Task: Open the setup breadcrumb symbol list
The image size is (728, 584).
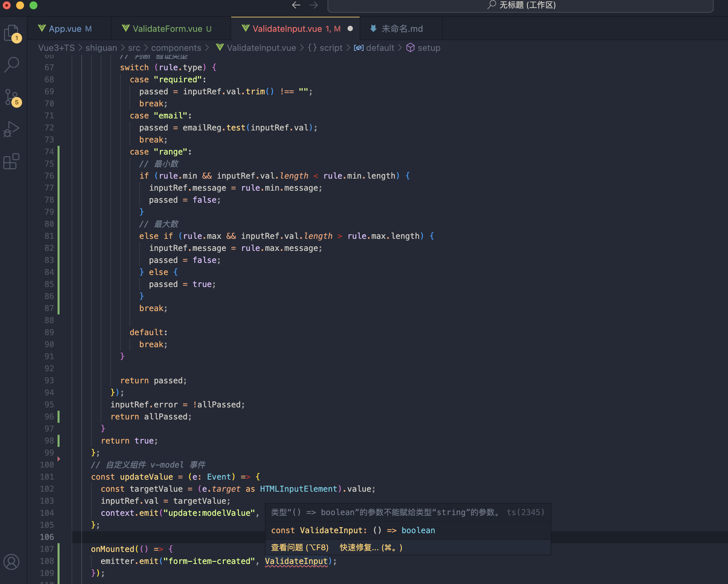Action: [x=424, y=48]
